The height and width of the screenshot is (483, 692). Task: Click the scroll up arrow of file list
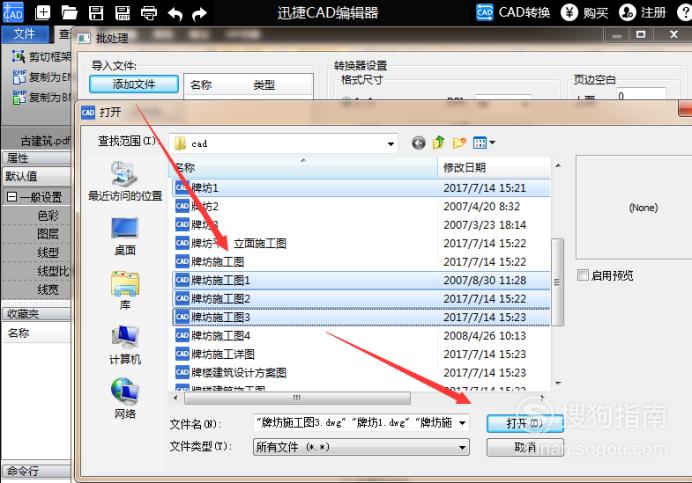coord(558,165)
